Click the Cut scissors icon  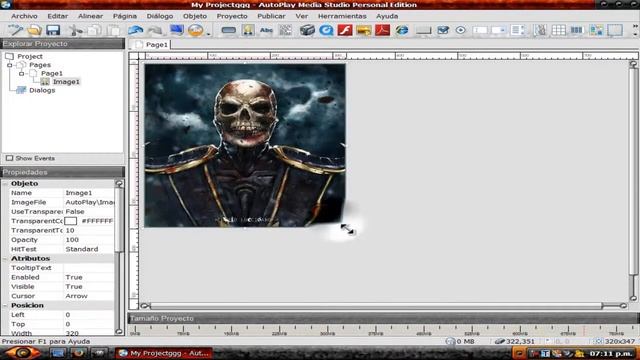click(75, 30)
